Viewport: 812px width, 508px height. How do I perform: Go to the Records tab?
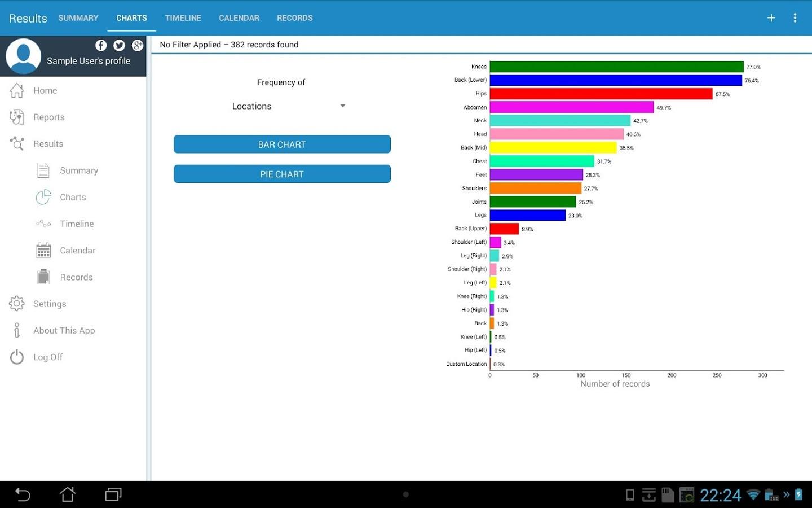294,18
